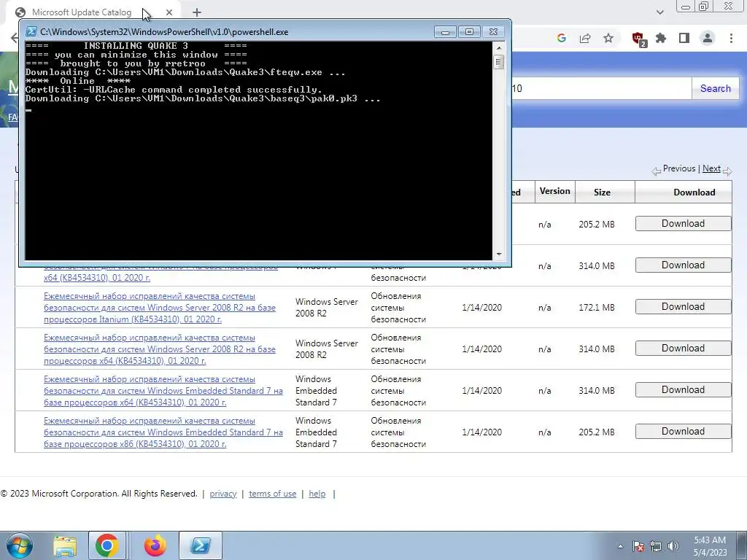Open a new Chrome tab with plus
The height and width of the screenshot is (560, 747).
point(197,13)
